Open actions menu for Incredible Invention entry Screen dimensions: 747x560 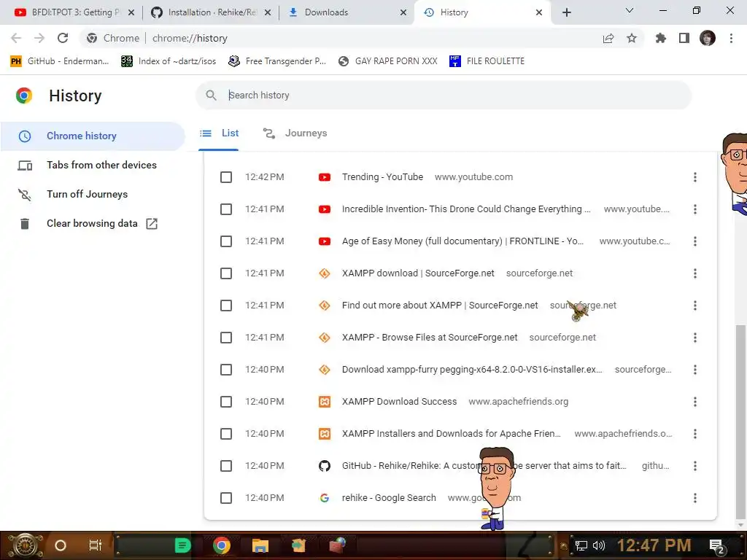coord(695,209)
